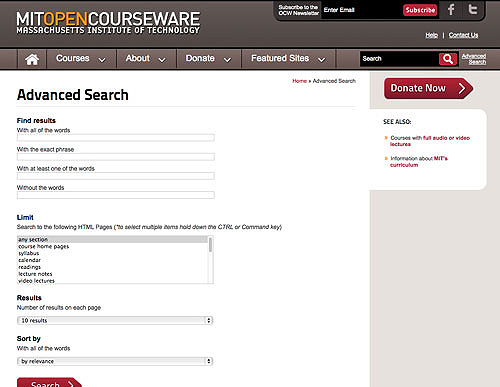Click the MIT OpenCourseWare logo
The height and width of the screenshot is (387, 500).
tap(108, 23)
